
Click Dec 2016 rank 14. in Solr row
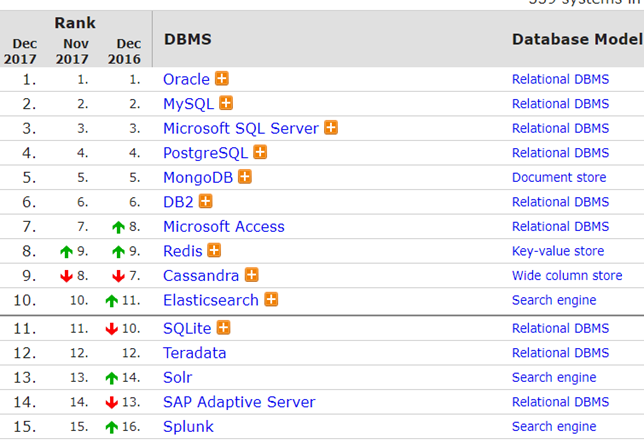pyautogui.click(x=131, y=378)
